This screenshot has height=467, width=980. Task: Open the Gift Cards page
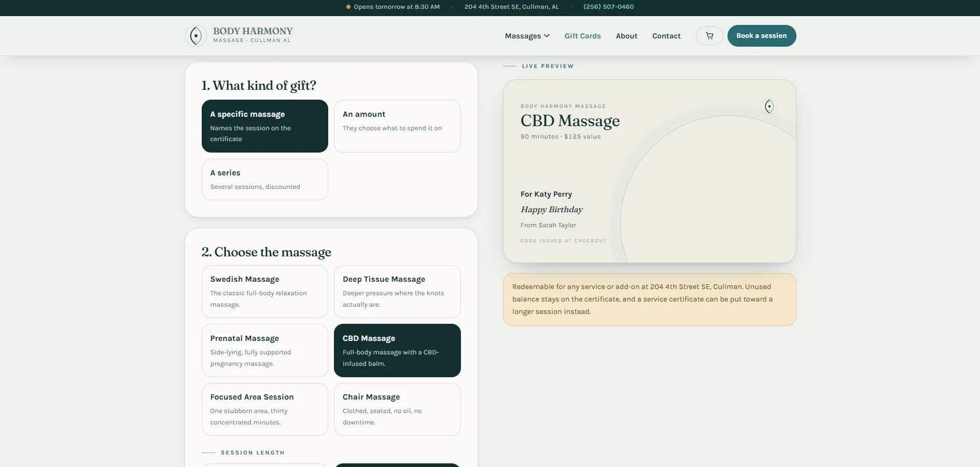(582, 36)
